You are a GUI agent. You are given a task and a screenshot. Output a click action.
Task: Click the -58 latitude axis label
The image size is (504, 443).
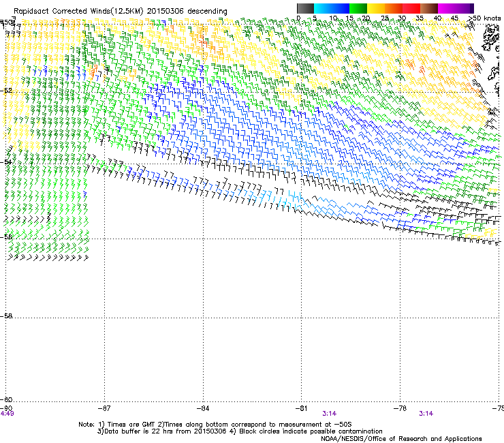6,316
